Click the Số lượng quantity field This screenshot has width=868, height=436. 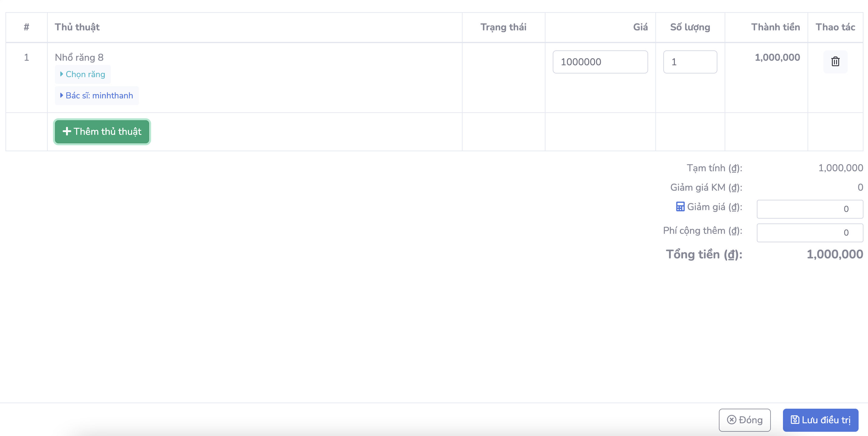pos(690,62)
